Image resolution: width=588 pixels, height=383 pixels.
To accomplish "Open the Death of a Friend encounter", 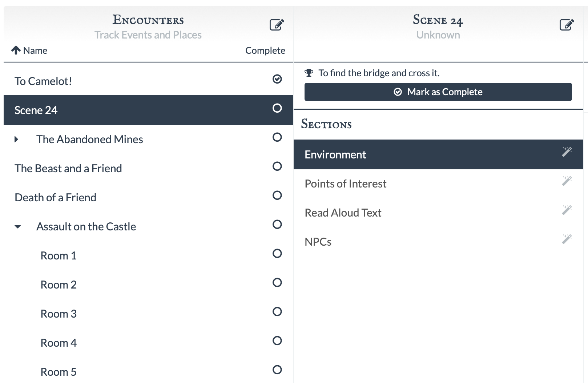I will (148, 197).
